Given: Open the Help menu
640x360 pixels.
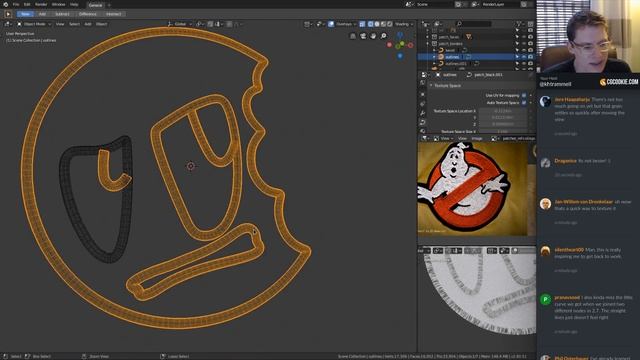Looking at the screenshot, I should [74, 4].
